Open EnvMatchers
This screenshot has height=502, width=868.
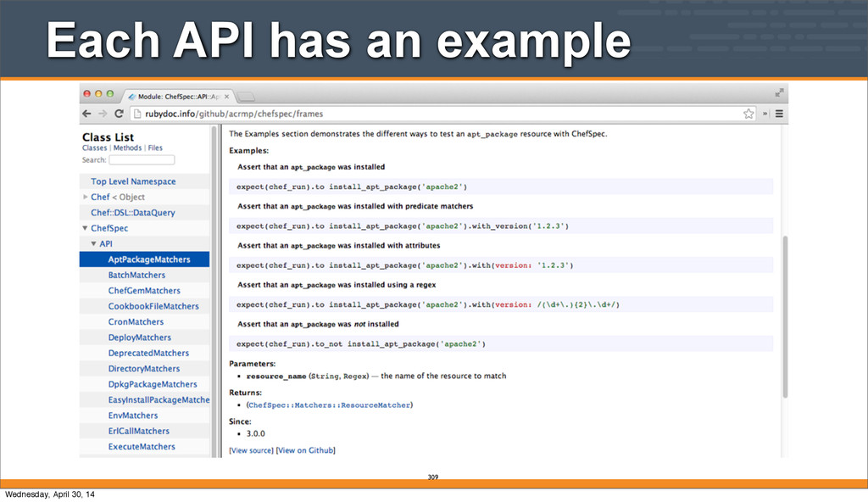pos(133,415)
